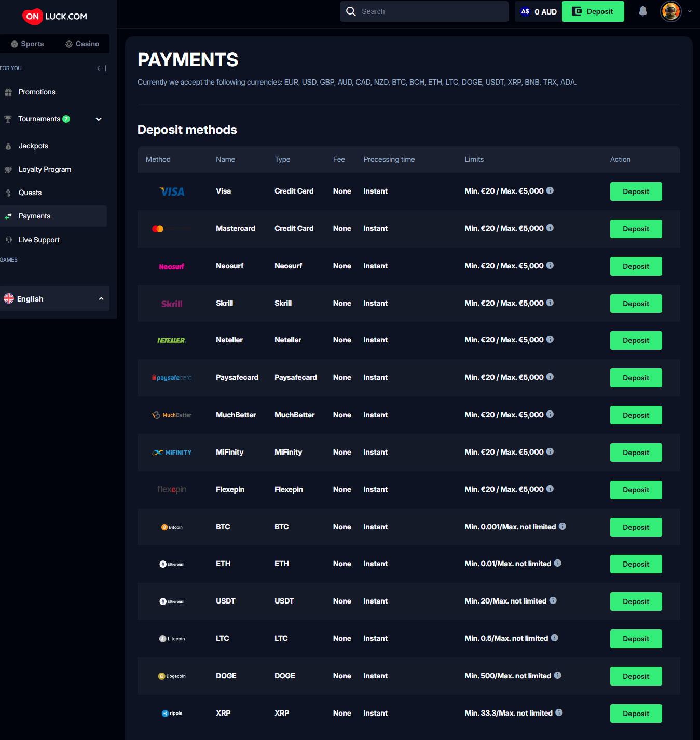Open the English language selector

pos(54,298)
